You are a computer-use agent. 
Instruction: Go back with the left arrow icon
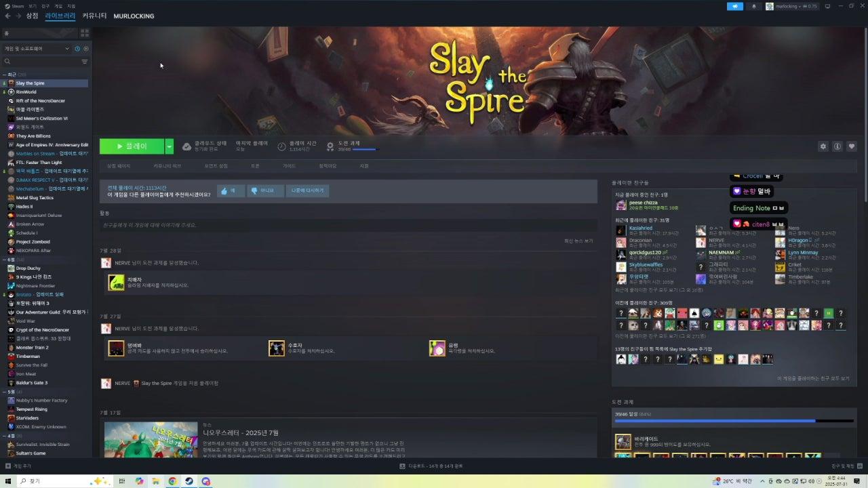pos(8,16)
